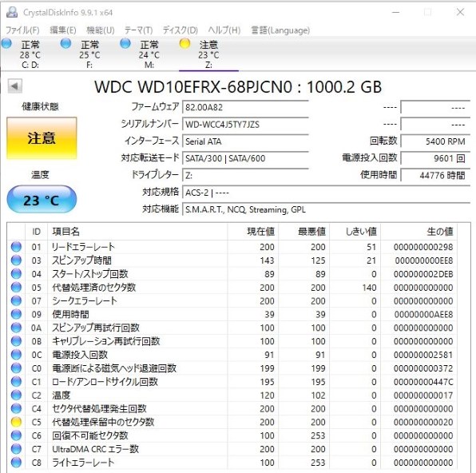Click status orb of 01 リードエラーレート row
This screenshot has height=473, width=476.
(16, 247)
